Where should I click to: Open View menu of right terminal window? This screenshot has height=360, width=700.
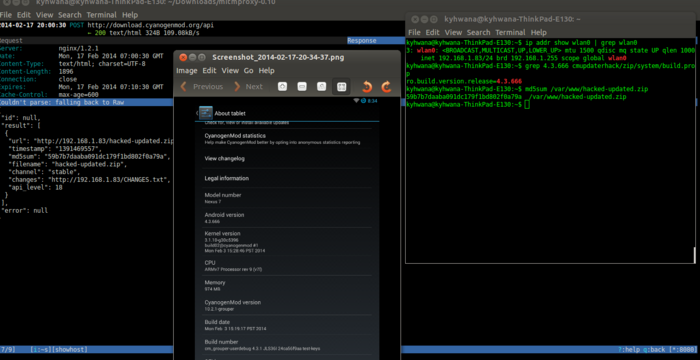(x=453, y=32)
